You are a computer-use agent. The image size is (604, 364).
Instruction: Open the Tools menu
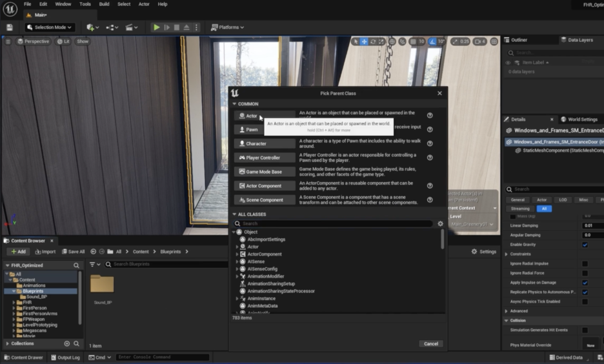coord(85,5)
